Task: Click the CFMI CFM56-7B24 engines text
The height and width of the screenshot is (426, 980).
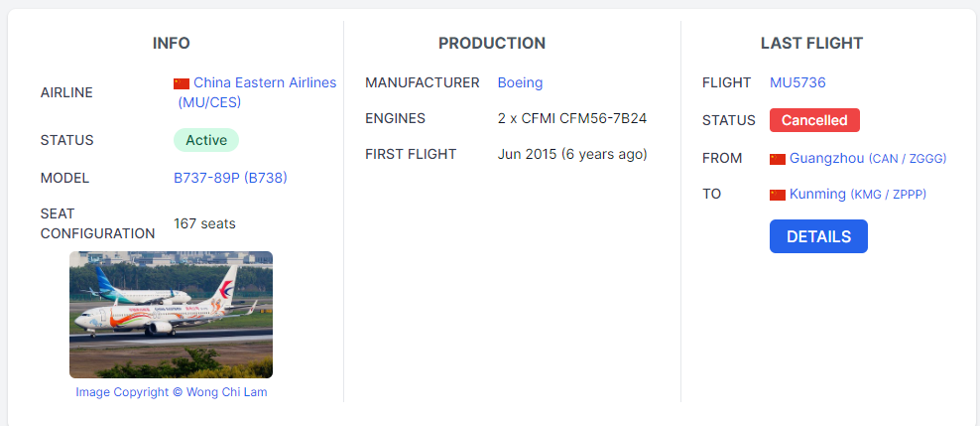Action: coord(572,118)
